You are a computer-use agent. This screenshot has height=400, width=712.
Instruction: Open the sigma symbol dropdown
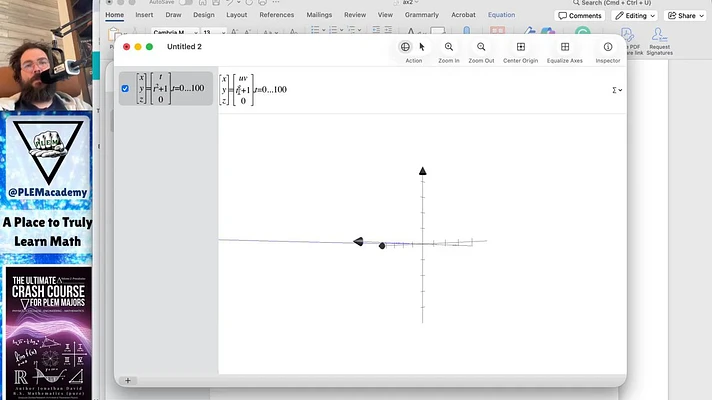pos(617,90)
